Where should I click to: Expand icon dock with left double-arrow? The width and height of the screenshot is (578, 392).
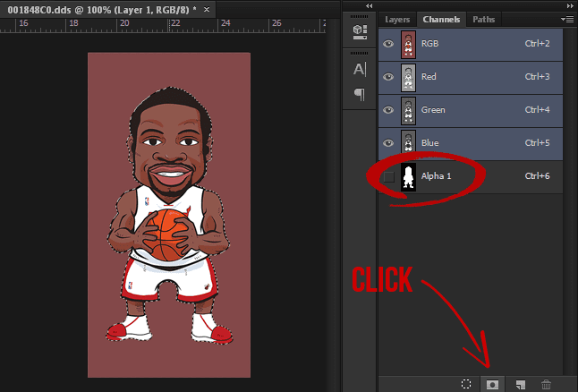(369, 5)
